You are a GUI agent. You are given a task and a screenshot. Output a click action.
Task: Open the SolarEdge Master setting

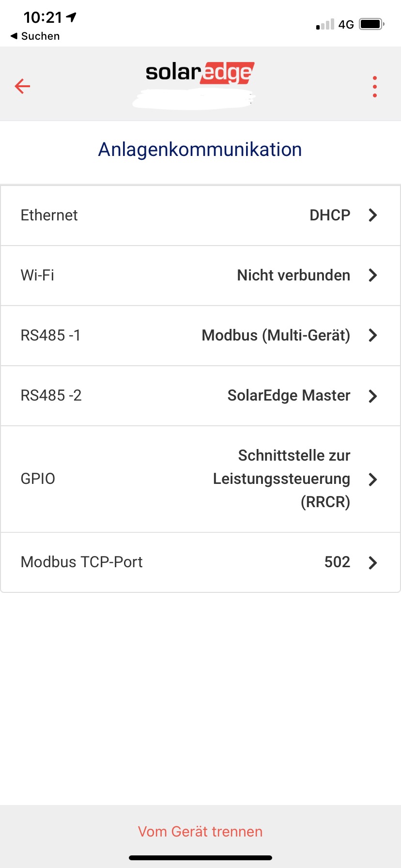[x=289, y=395]
